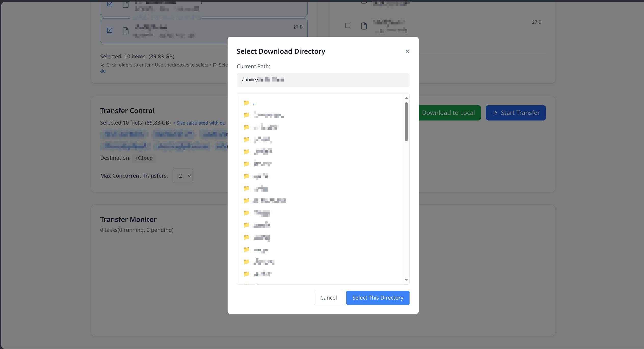The image size is (644, 349).
Task: Click the Download to Local button
Action: (x=448, y=113)
